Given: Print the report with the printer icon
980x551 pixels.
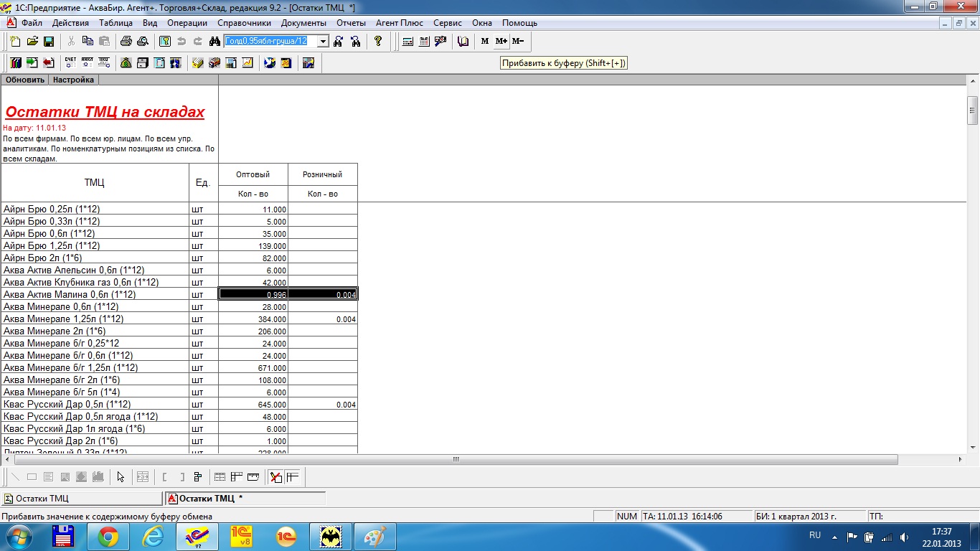Looking at the screenshot, I should tap(126, 42).
